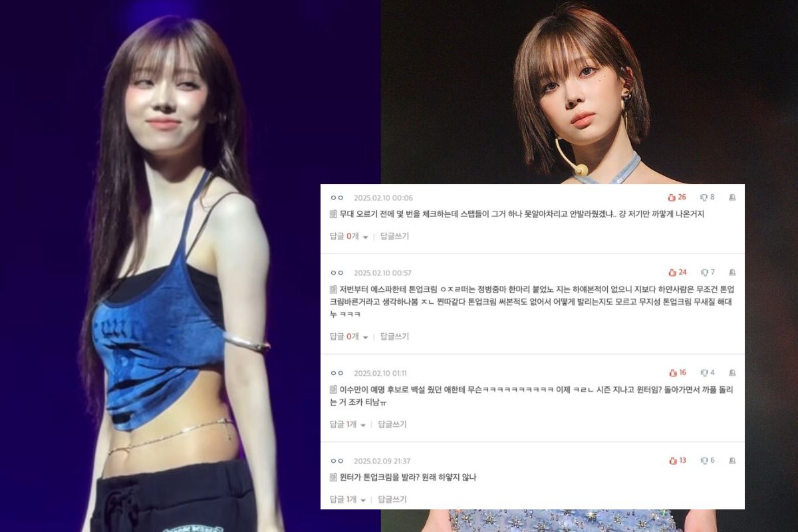Click 답글쓰기 under the 01:11 comment

coord(392,424)
